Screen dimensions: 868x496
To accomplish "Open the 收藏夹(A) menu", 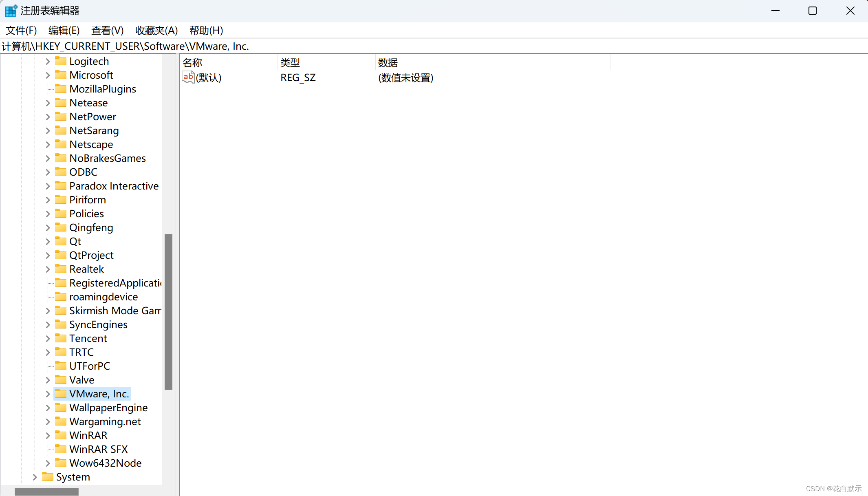I will [x=156, y=30].
